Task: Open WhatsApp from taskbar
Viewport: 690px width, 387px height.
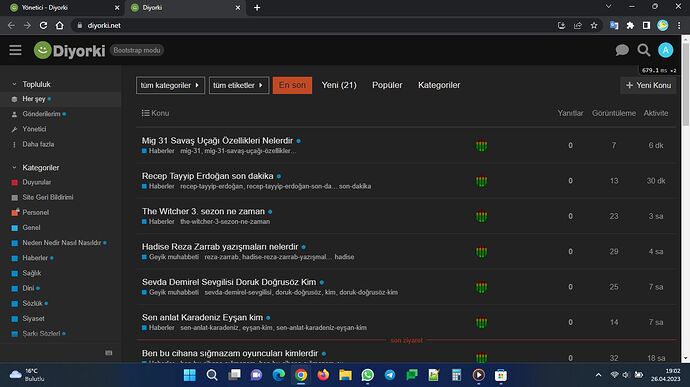Action: (367, 375)
